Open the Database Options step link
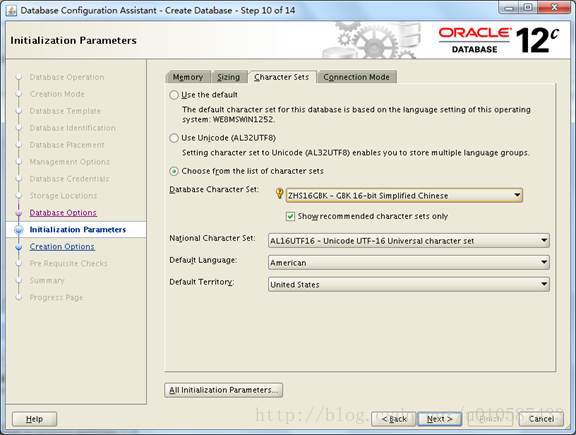 click(x=63, y=213)
